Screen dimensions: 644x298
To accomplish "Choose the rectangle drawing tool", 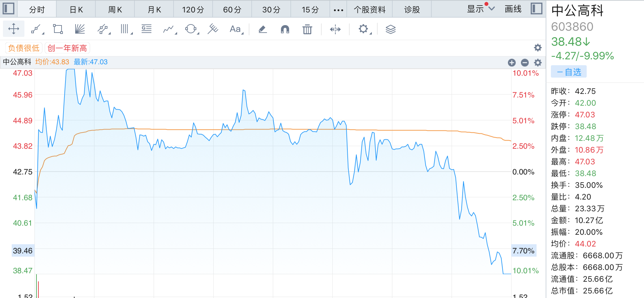I will [x=58, y=29].
